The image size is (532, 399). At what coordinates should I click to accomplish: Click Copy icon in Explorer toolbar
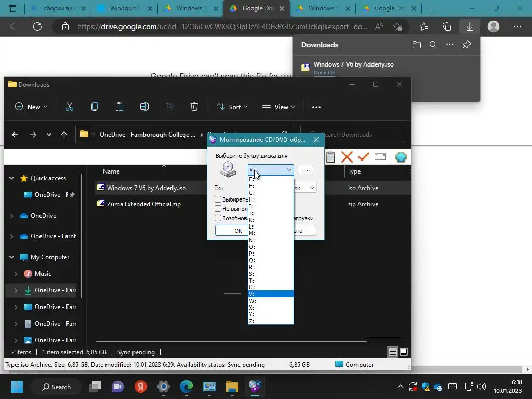click(x=95, y=107)
